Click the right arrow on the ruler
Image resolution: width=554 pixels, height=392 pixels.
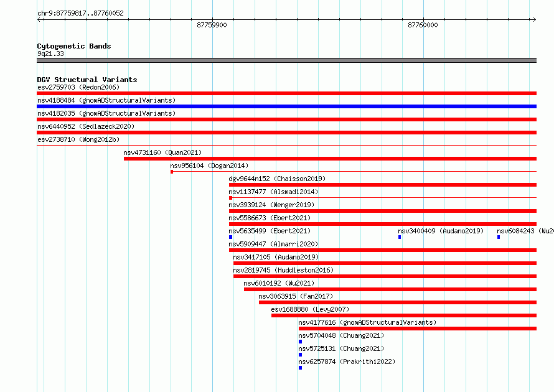tap(534, 19)
